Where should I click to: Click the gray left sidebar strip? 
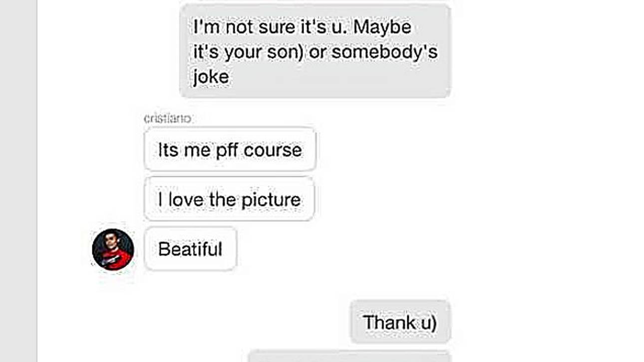[x=18, y=181]
